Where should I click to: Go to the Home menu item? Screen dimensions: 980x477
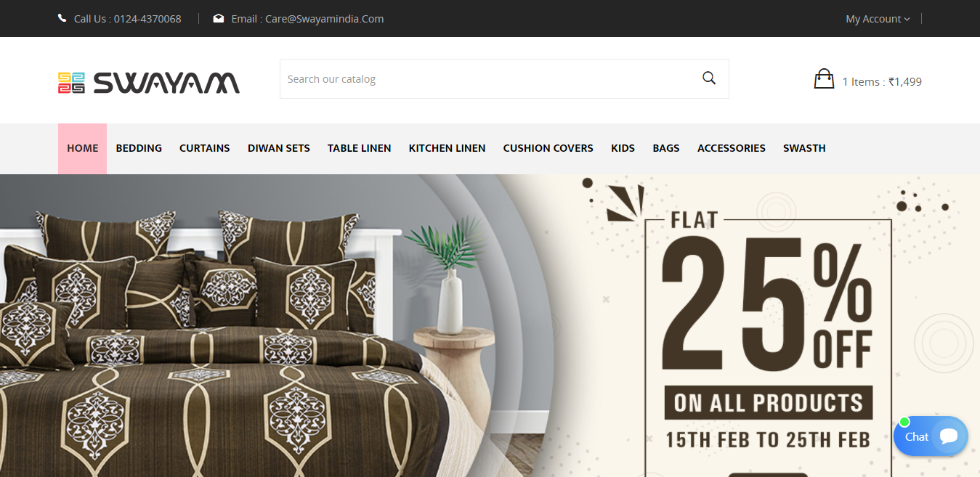tap(83, 148)
